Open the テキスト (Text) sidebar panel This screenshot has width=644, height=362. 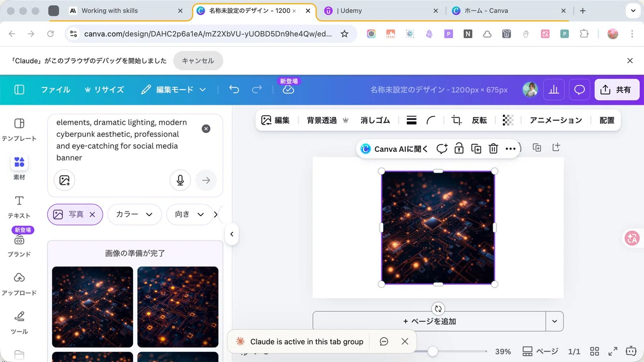[x=19, y=206]
